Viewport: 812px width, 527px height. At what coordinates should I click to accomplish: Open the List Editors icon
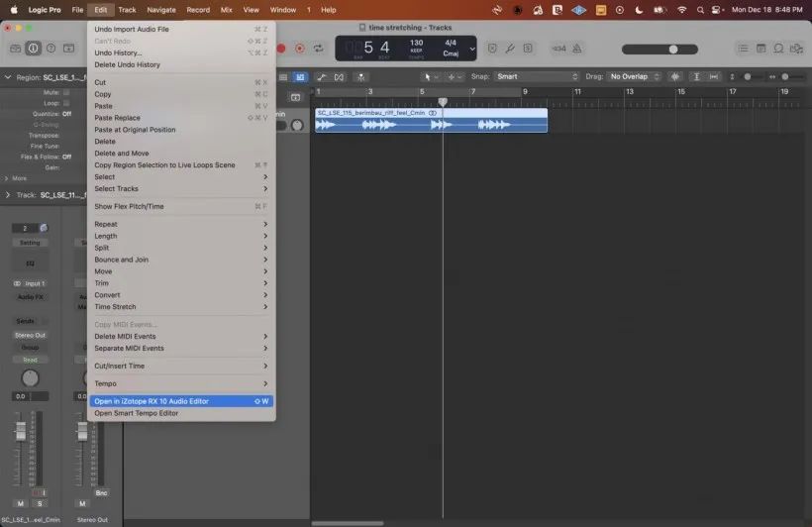click(743, 49)
